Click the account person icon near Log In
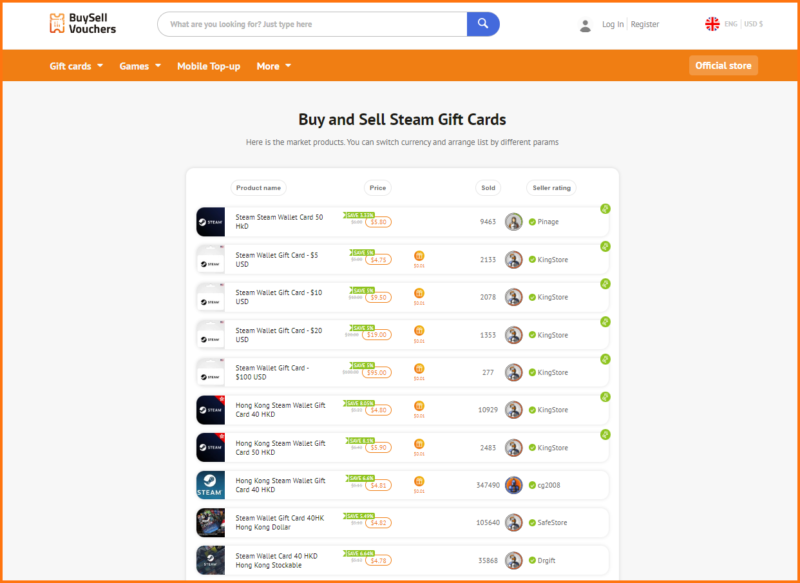The height and width of the screenshot is (583, 800). click(x=584, y=24)
